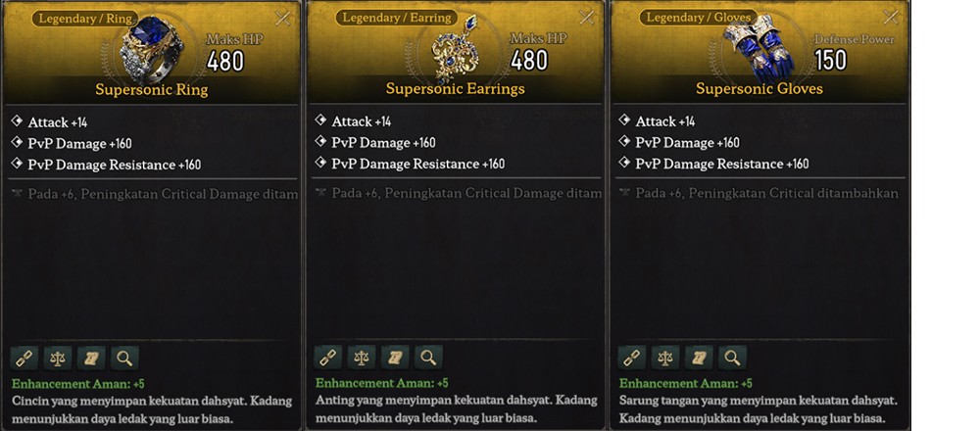Click magnifier search icon on Supersonic Gloves panel

[x=732, y=358]
